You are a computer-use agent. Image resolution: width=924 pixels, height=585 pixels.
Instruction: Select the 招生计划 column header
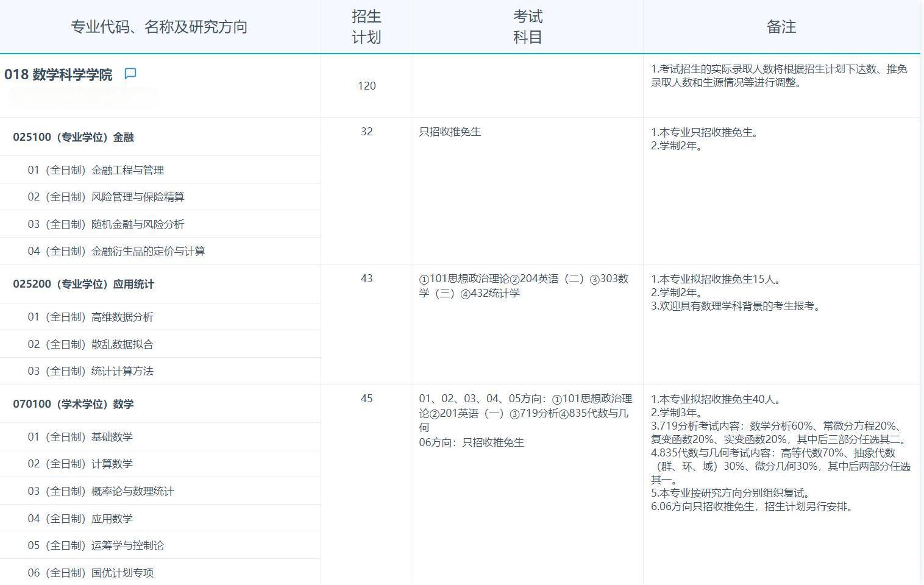[x=366, y=26]
